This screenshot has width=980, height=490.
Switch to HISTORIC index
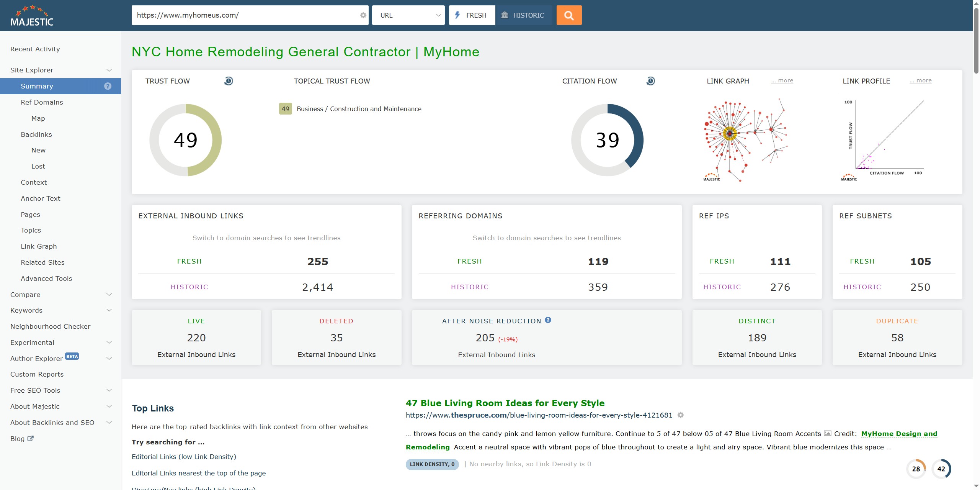pos(523,15)
